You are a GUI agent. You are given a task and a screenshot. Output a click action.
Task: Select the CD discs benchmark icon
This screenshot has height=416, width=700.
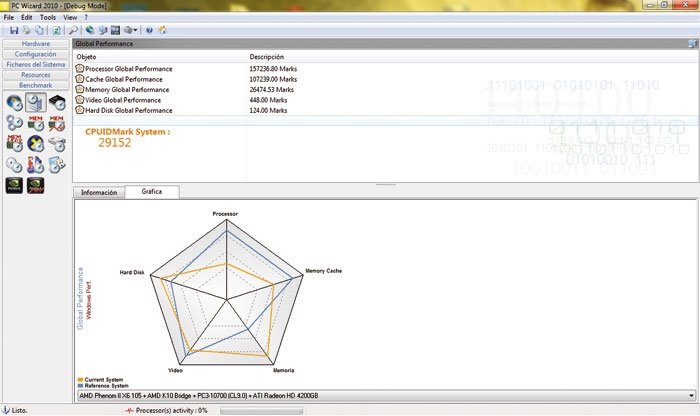[14, 165]
